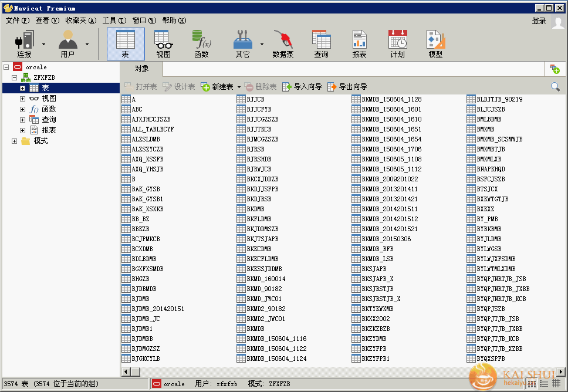Click the 删除表 (Delete Table) button

[261, 87]
